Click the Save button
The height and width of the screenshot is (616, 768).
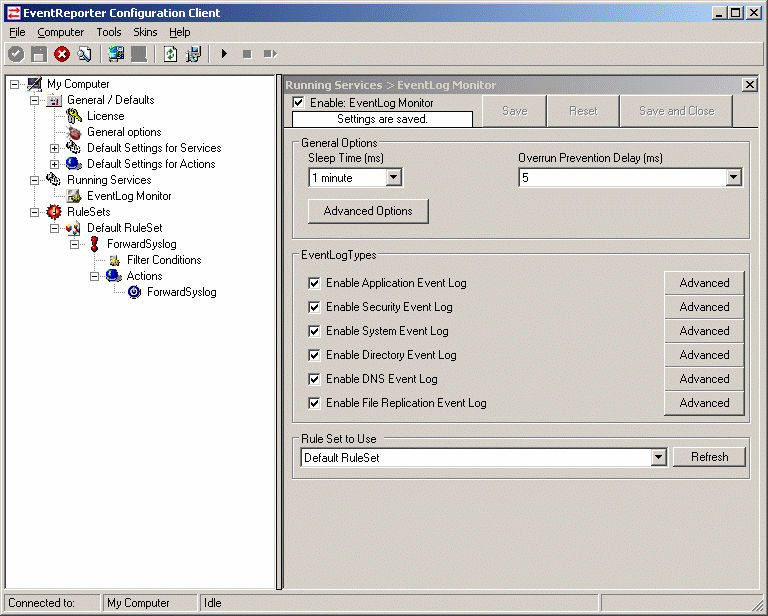[515, 111]
